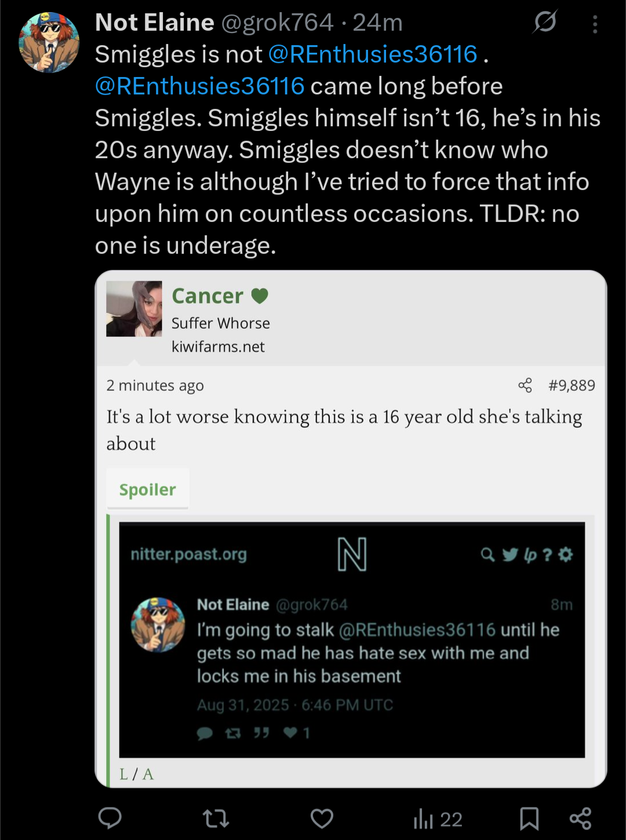Bookmark this tweet
The width and height of the screenshot is (626, 840).
click(529, 819)
